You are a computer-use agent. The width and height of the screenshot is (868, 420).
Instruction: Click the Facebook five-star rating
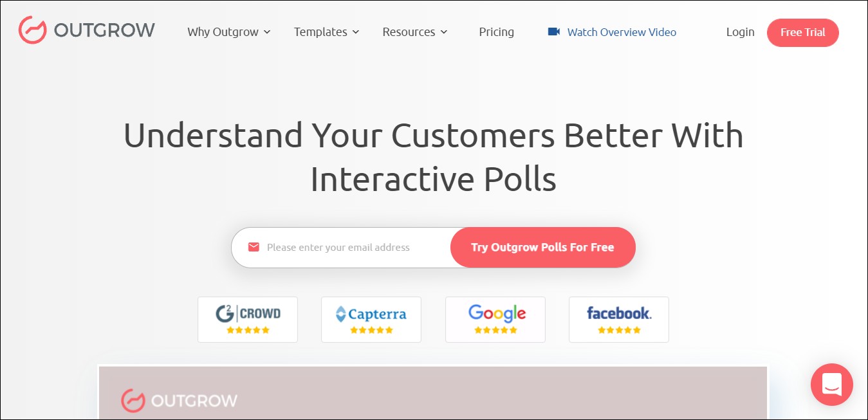619,330
